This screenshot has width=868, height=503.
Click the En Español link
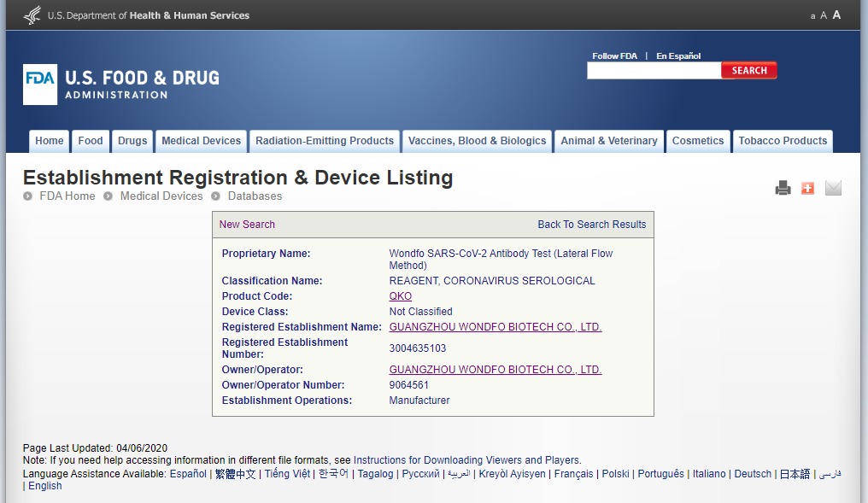click(678, 56)
